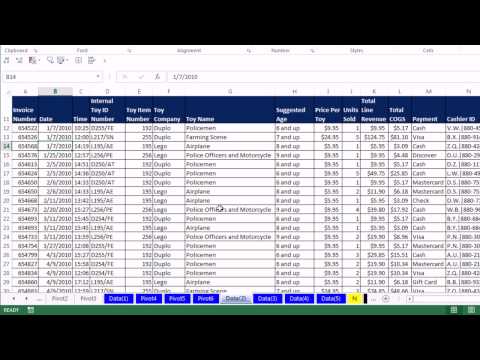Switch to the Data(5) sheet tab
The height and width of the screenshot is (360, 480).
click(331, 298)
